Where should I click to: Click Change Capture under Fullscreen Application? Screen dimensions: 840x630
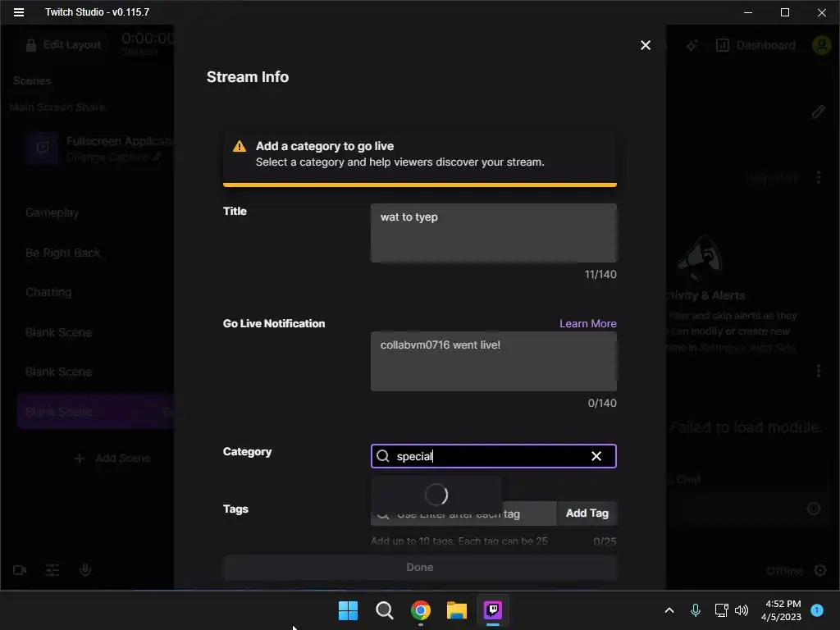(113, 157)
